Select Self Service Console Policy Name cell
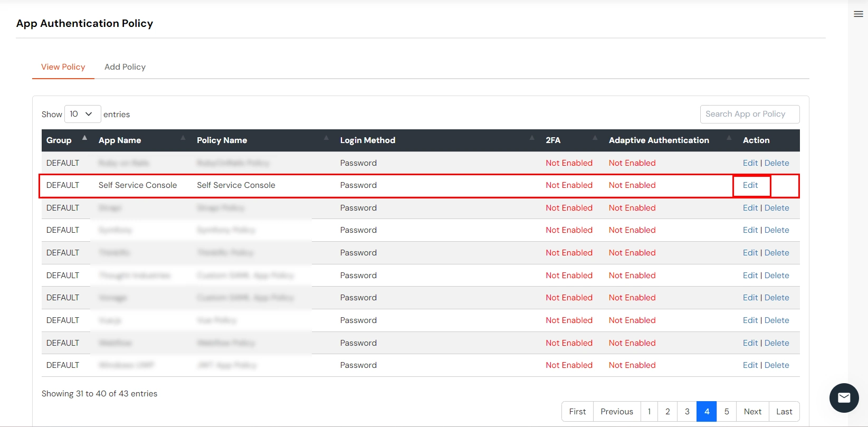868x427 pixels. [x=236, y=185]
